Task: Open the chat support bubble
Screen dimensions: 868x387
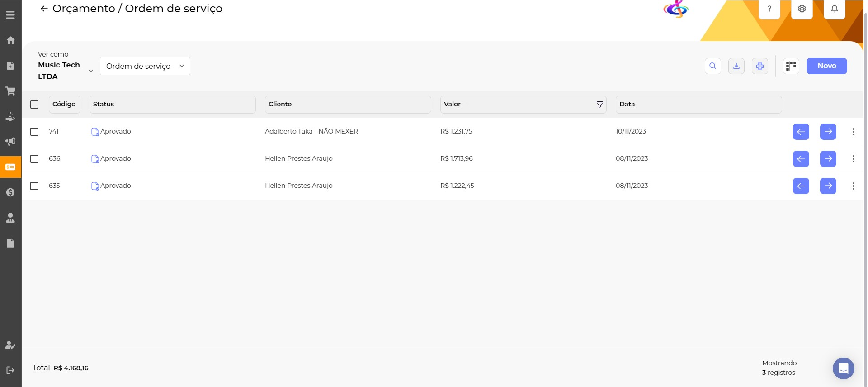Action: click(x=843, y=368)
